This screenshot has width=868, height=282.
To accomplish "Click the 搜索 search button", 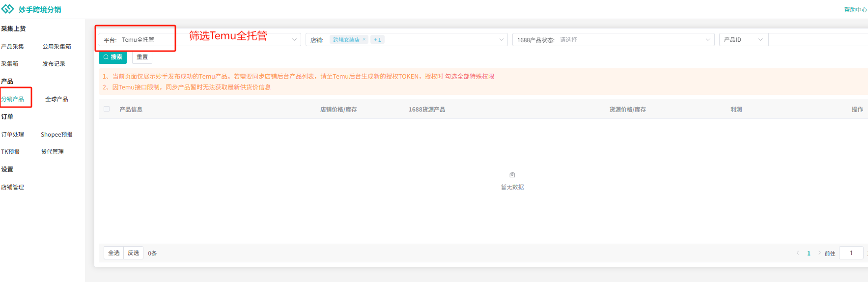I will coord(112,57).
